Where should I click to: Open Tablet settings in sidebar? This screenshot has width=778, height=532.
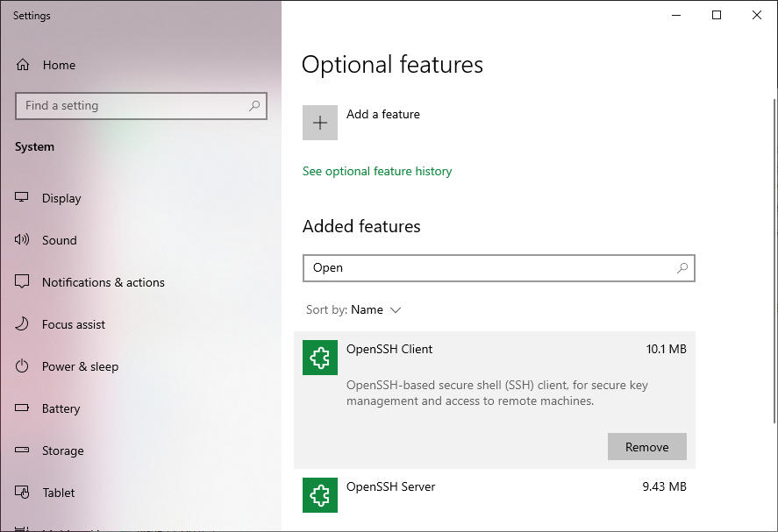[x=58, y=493]
